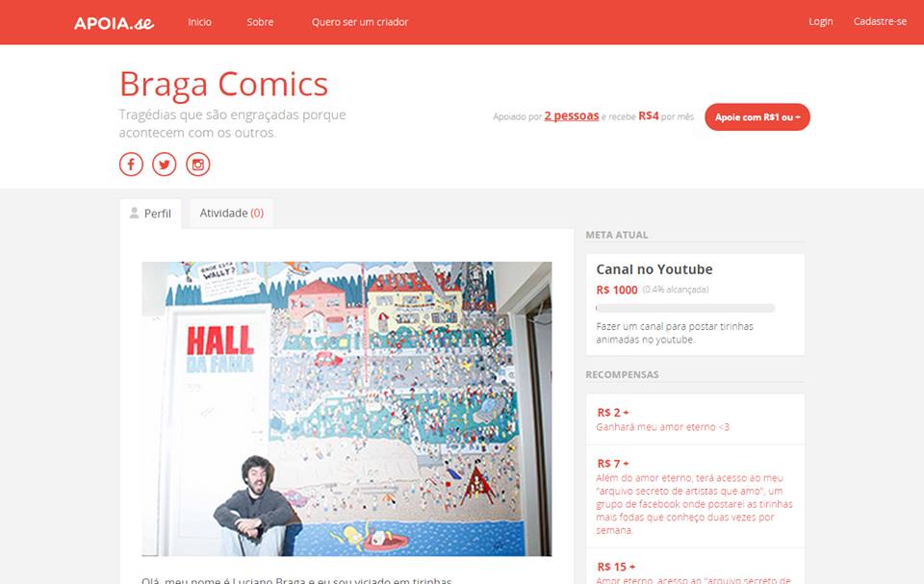Screen dimensions: 924x584
Task: Click the Cadastre-se link
Action: [x=881, y=21]
